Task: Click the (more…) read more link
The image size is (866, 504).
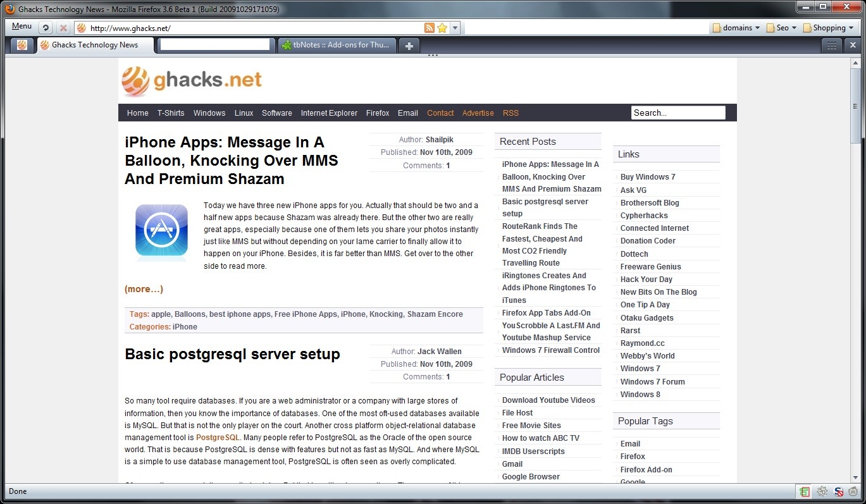Action: 144,289
